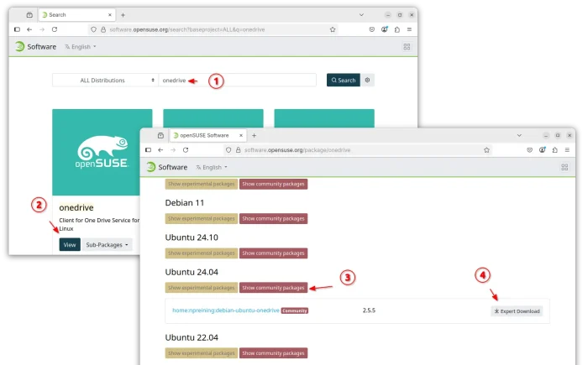The image size is (588, 365).
Task: Open home:npreining:debian-ubuntu-onedrive package link
Action: pos(225,310)
